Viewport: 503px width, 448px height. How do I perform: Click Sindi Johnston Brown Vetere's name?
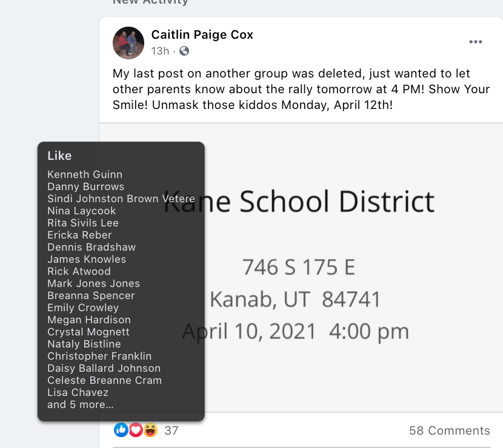121,199
